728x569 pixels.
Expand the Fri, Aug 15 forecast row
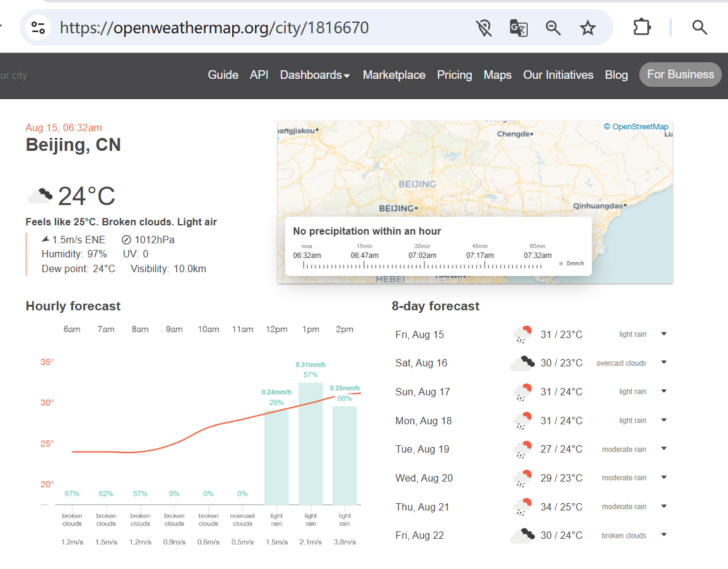[664, 334]
